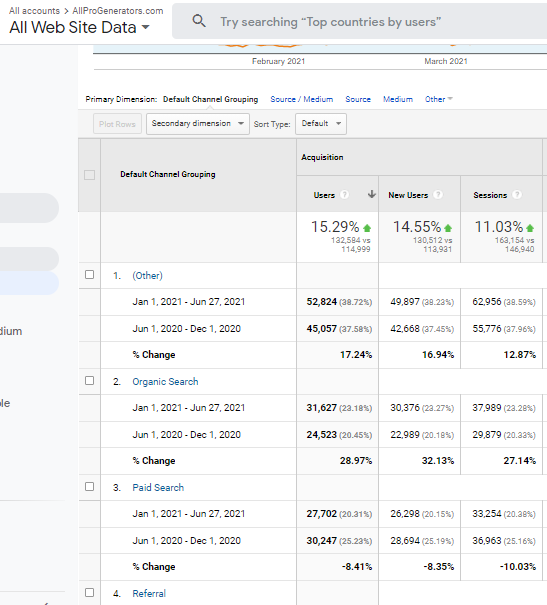Open the All Web Site Data view selector

click(x=79, y=27)
